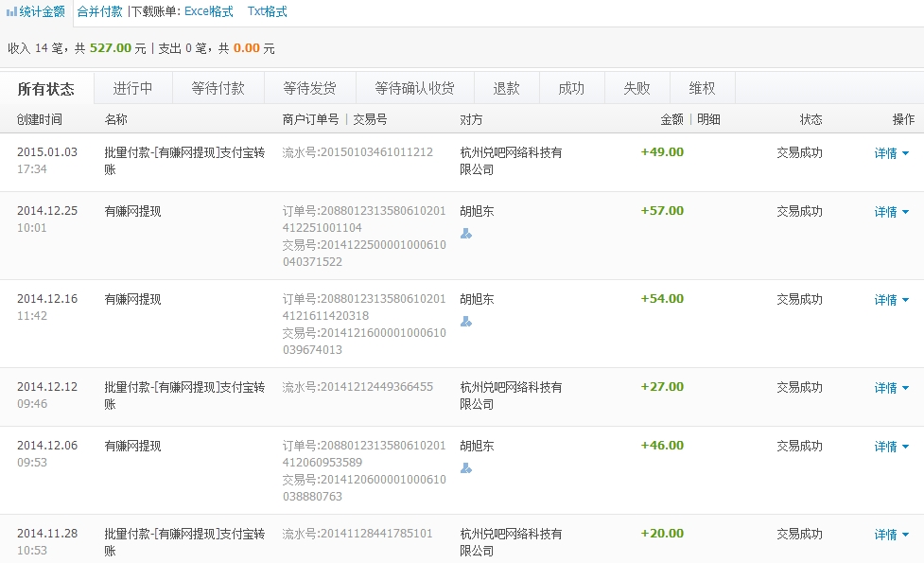The width and height of the screenshot is (924, 563).
Task: Switch to the 进行中 tab
Action: tap(133, 88)
